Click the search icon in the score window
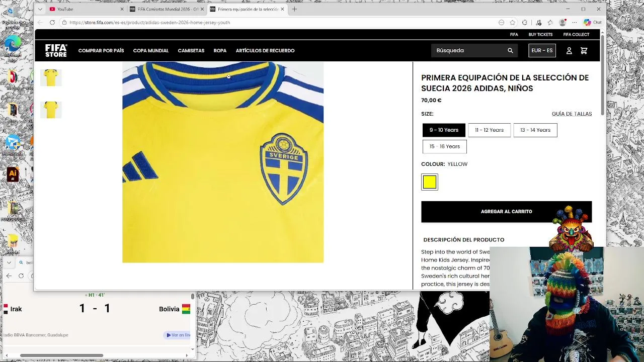Image resolution: width=644 pixels, height=362 pixels. 21,262
